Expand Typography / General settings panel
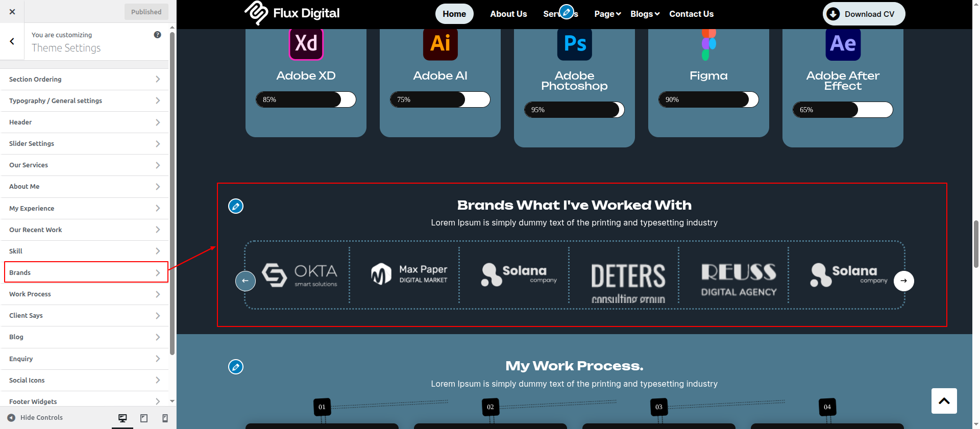Image resolution: width=980 pixels, height=429 pixels. [x=85, y=100]
